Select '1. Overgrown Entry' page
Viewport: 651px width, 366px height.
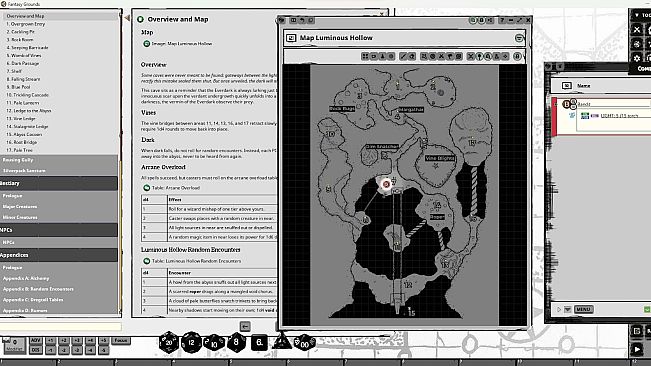tap(26, 24)
